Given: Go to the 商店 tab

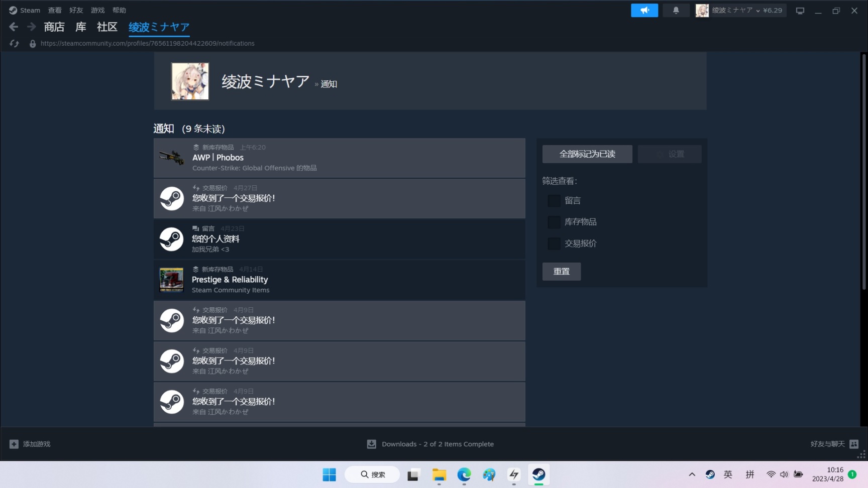Looking at the screenshot, I should point(54,27).
